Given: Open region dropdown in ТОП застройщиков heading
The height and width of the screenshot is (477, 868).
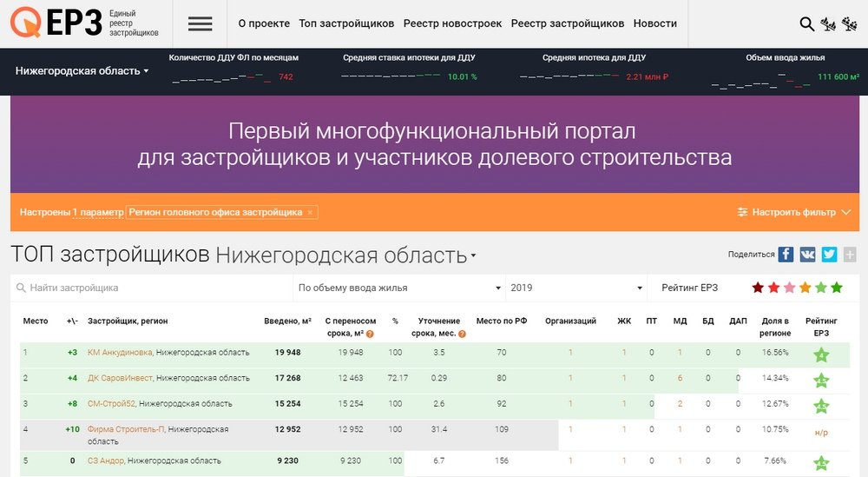Looking at the screenshot, I should pos(345,255).
